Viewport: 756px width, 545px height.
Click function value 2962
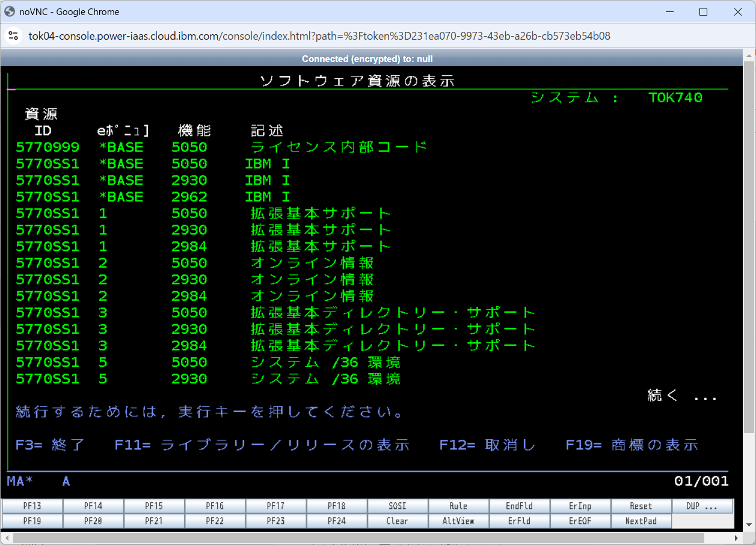click(189, 197)
